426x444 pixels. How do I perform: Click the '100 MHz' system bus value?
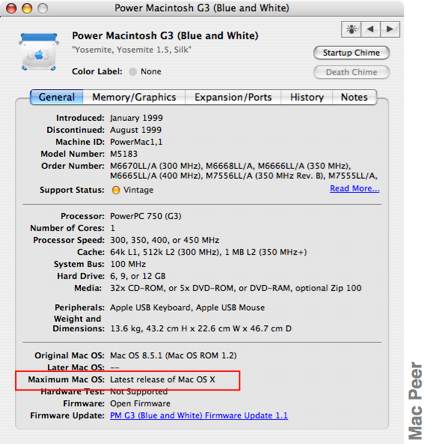pos(128,264)
